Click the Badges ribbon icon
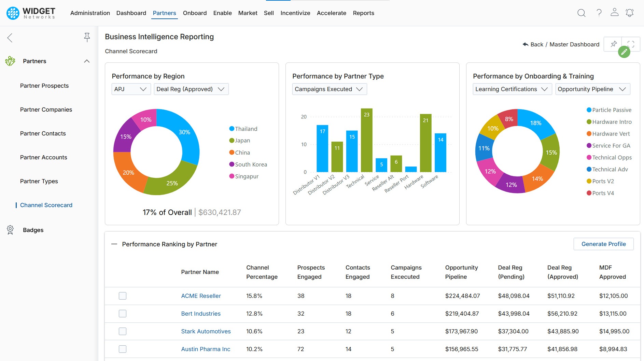 10,230
